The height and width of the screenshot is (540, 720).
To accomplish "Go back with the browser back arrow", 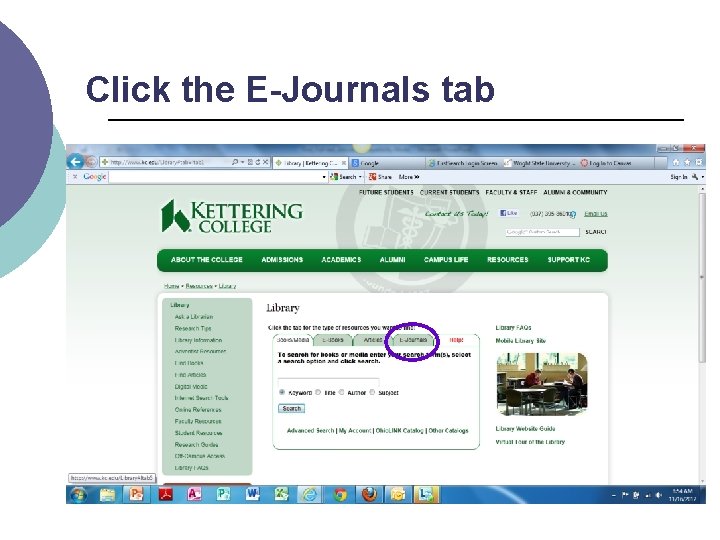I will (75, 162).
